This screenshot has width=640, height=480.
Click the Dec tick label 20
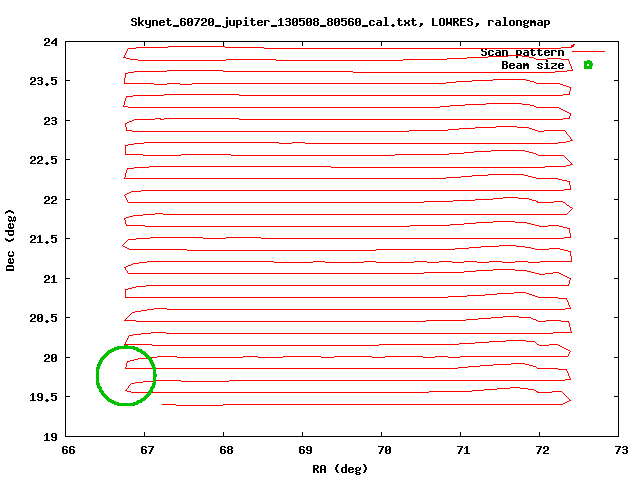[51, 358]
